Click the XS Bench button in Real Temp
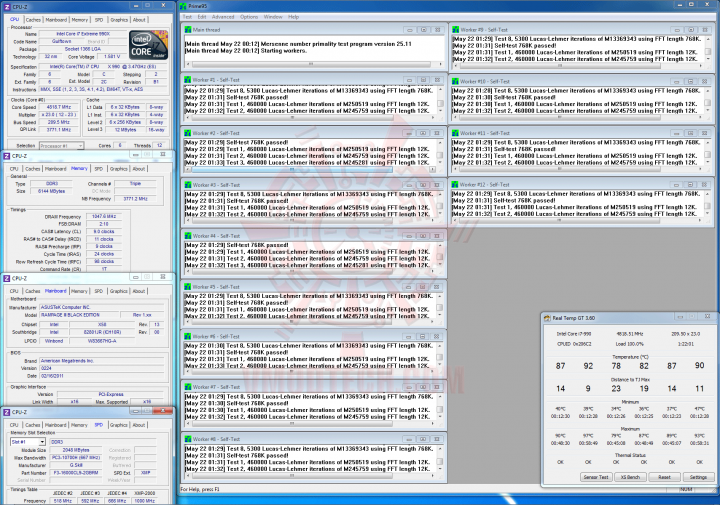This screenshot has height=505, width=720. (x=630, y=477)
